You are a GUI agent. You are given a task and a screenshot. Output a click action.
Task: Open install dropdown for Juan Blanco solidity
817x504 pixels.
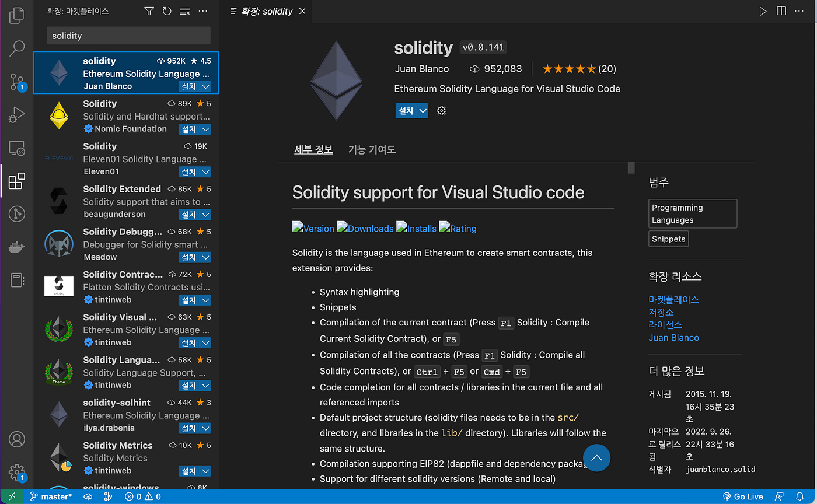(205, 86)
